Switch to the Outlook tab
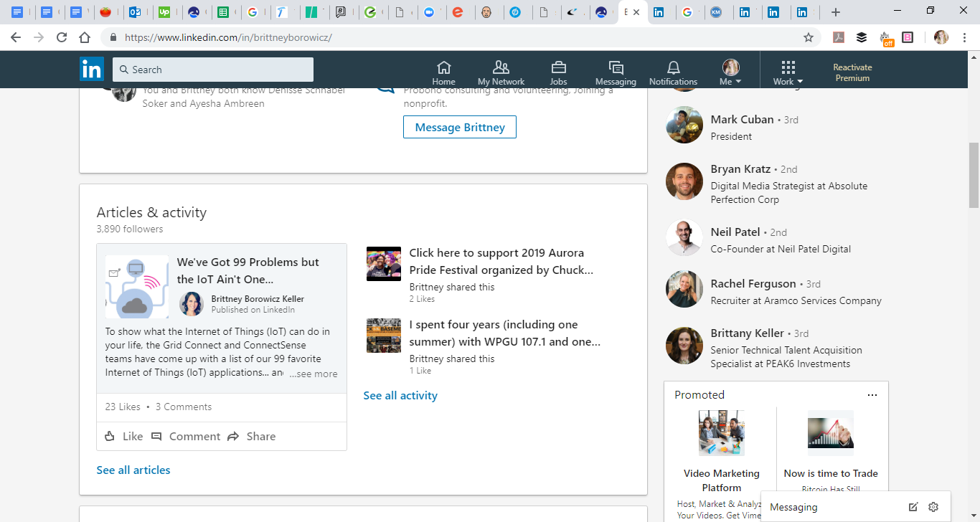This screenshot has height=522, width=980. pyautogui.click(x=133, y=12)
